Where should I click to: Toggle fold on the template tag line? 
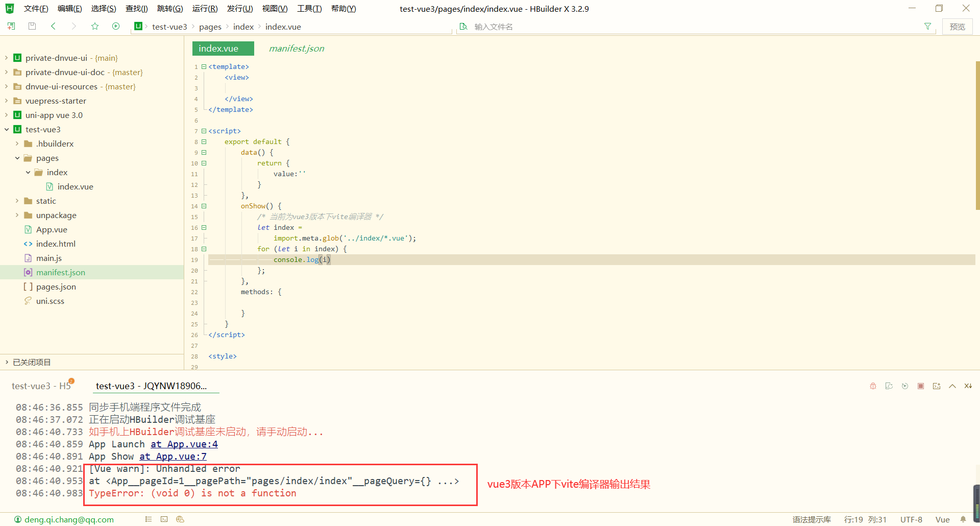(x=204, y=67)
